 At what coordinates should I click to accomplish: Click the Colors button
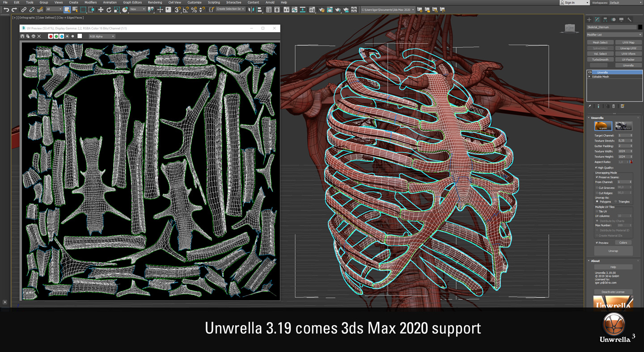(623, 243)
